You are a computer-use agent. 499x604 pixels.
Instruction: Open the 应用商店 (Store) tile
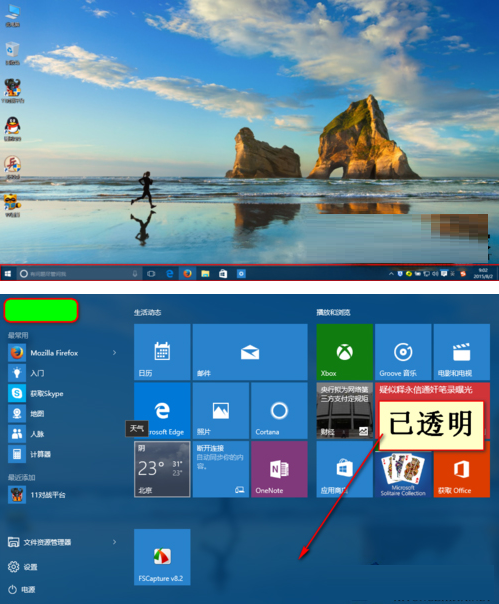click(344, 469)
